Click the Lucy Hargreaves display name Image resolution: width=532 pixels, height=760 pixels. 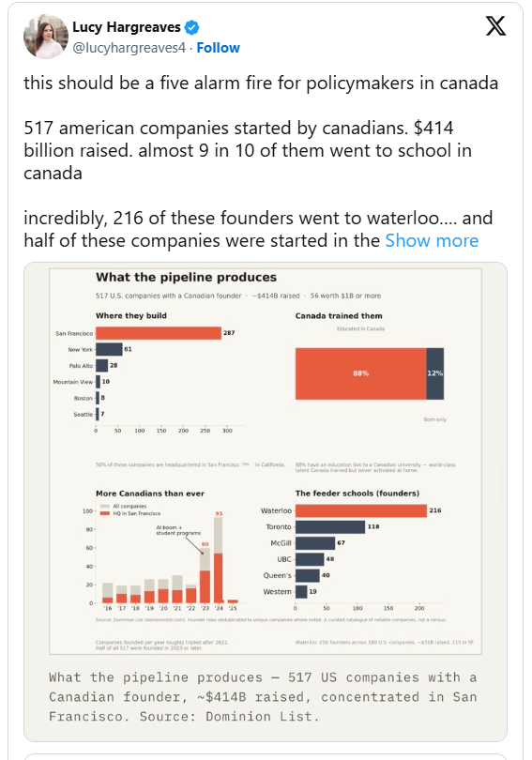(x=127, y=27)
